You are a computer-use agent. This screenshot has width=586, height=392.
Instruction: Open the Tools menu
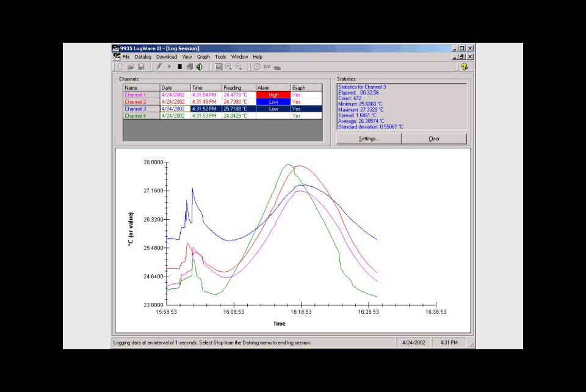pyautogui.click(x=220, y=56)
